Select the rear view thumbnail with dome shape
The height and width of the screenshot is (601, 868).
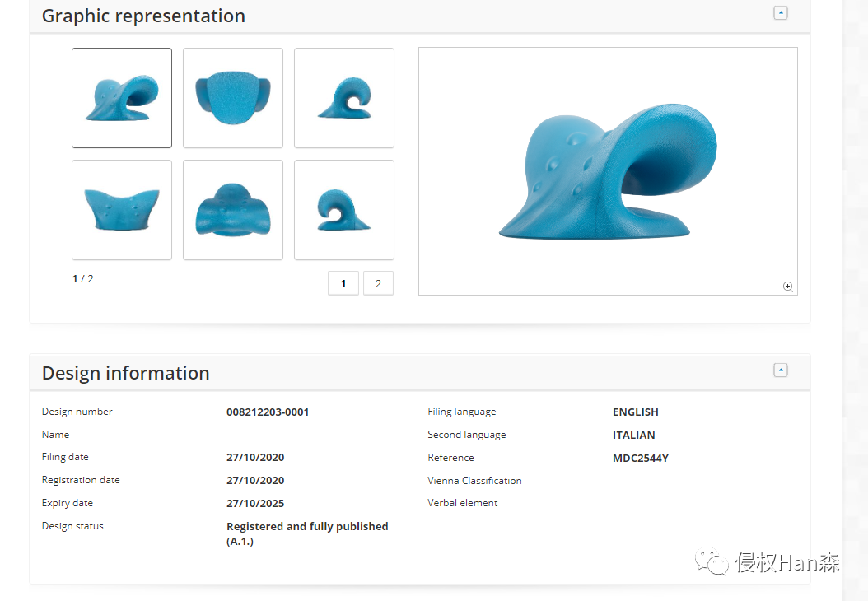pos(233,210)
